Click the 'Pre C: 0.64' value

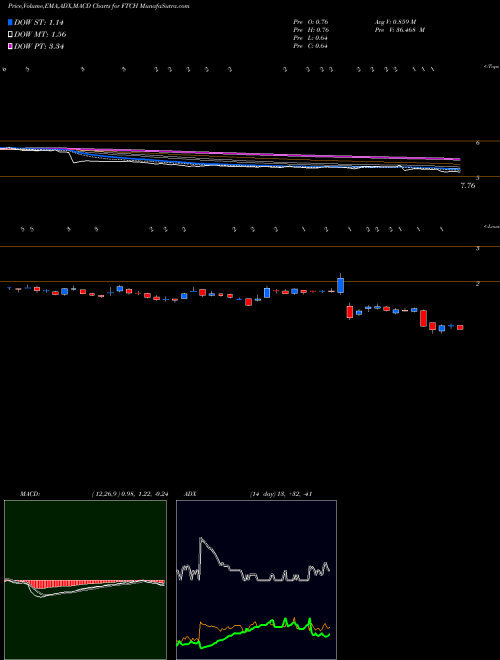point(311,46)
